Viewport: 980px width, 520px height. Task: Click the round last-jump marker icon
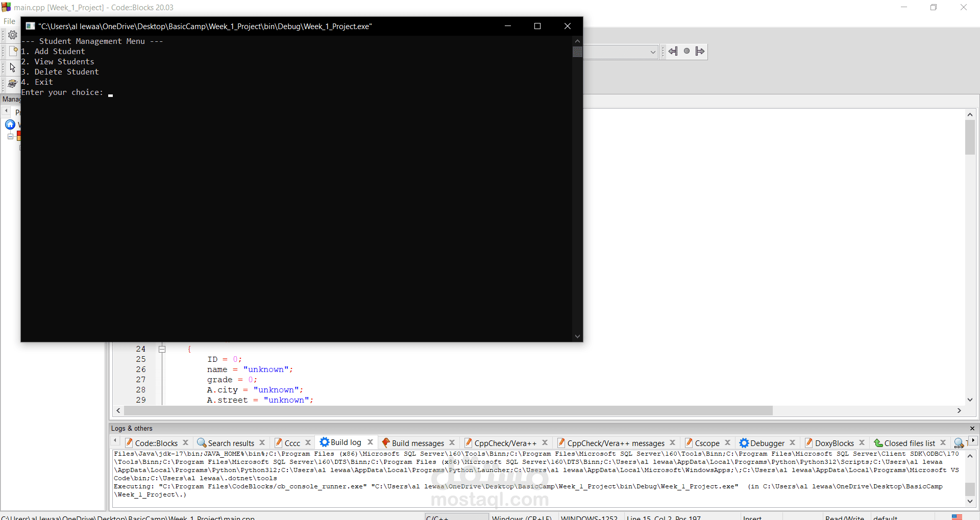pyautogui.click(x=687, y=51)
